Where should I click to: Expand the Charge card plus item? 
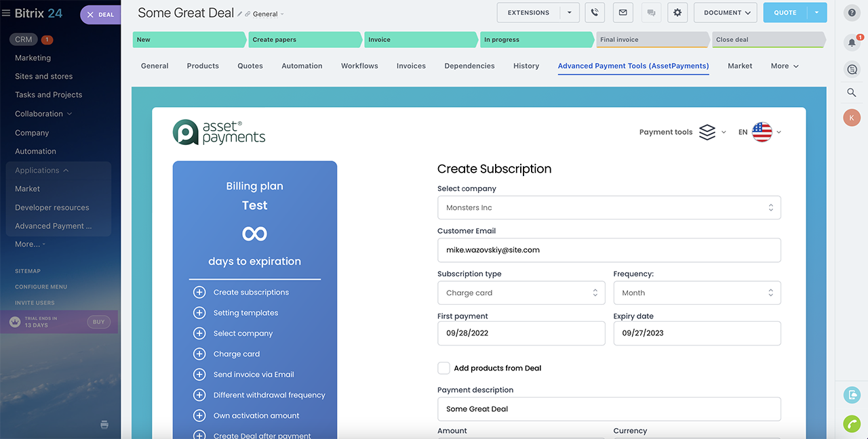pos(199,354)
